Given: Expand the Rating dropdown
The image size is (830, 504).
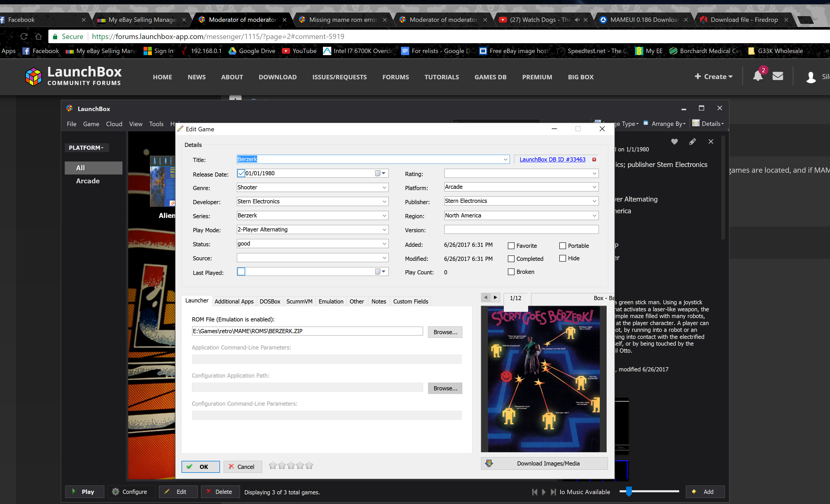Looking at the screenshot, I should [x=594, y=173].
